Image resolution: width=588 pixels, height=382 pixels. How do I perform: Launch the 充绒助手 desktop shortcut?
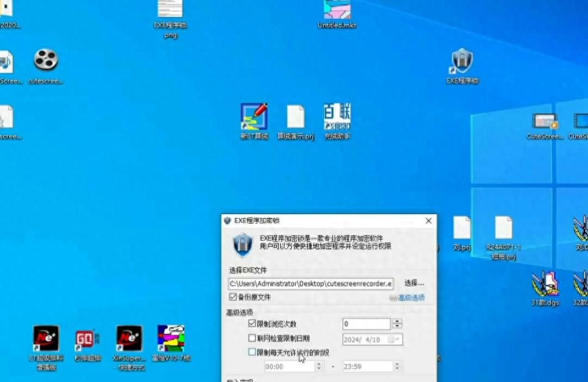pos(337,117)
